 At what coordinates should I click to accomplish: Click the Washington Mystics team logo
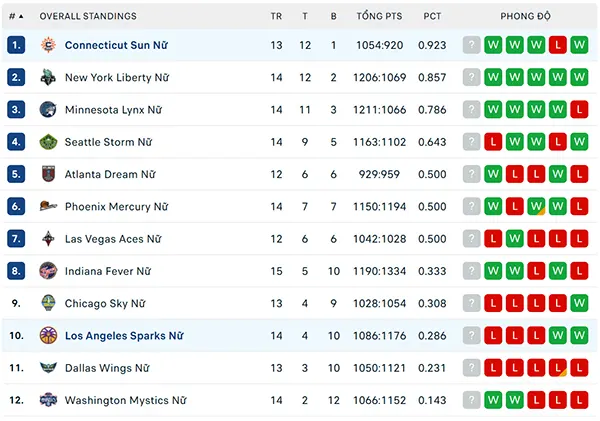pyautogui.click(x=48, y=400)
